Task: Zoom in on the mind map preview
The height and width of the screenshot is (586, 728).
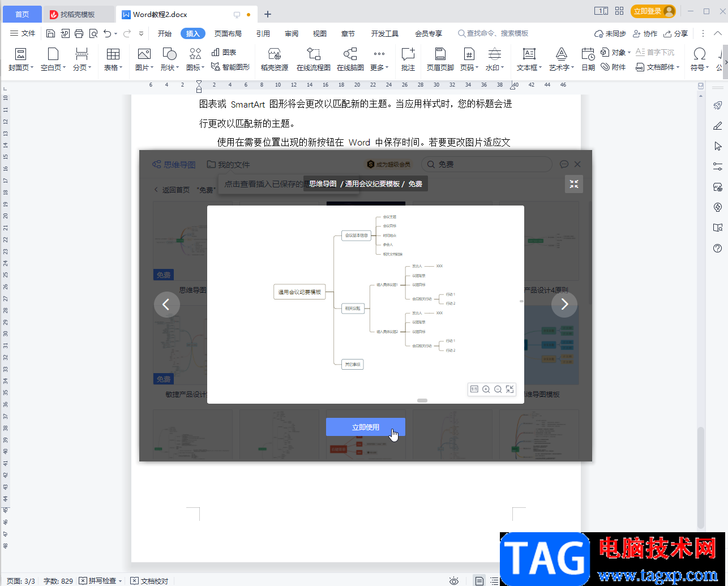Action: pyautogui.click(x=486, y=389)
